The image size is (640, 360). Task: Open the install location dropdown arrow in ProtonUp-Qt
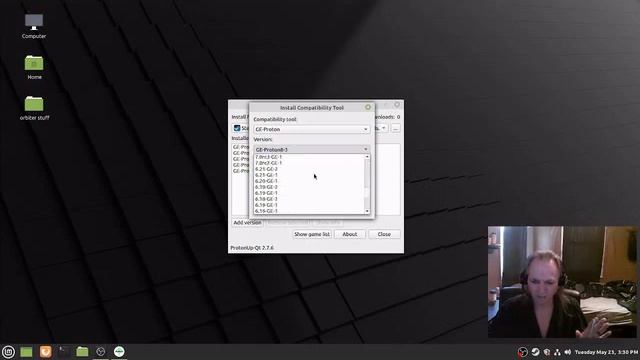(384, 128)
